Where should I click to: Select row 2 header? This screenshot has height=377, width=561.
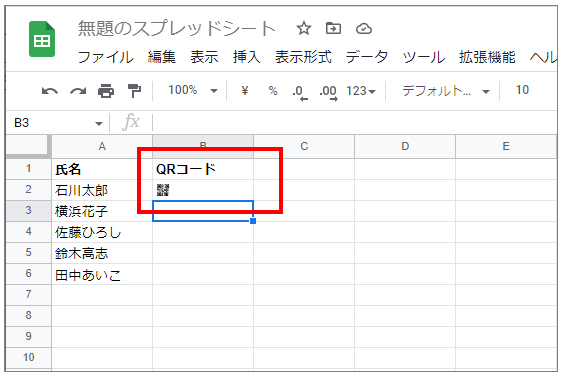28,190
